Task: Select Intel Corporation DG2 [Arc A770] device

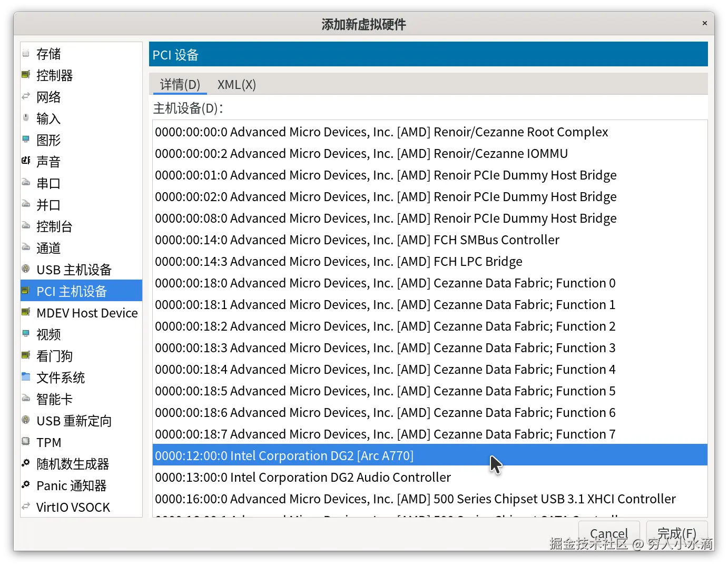Action: [430, 455]
